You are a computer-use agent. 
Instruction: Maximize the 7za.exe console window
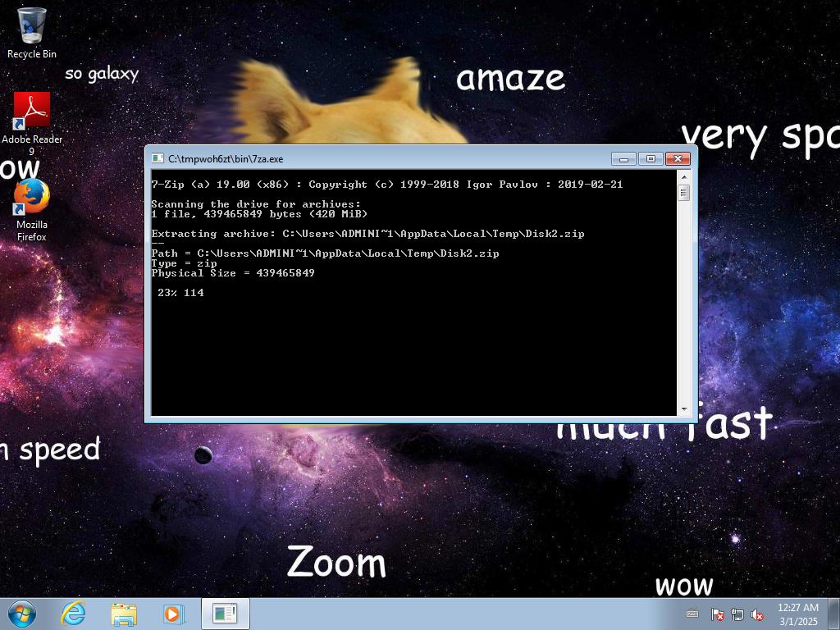pyautogui.click(x=651, y=159)
